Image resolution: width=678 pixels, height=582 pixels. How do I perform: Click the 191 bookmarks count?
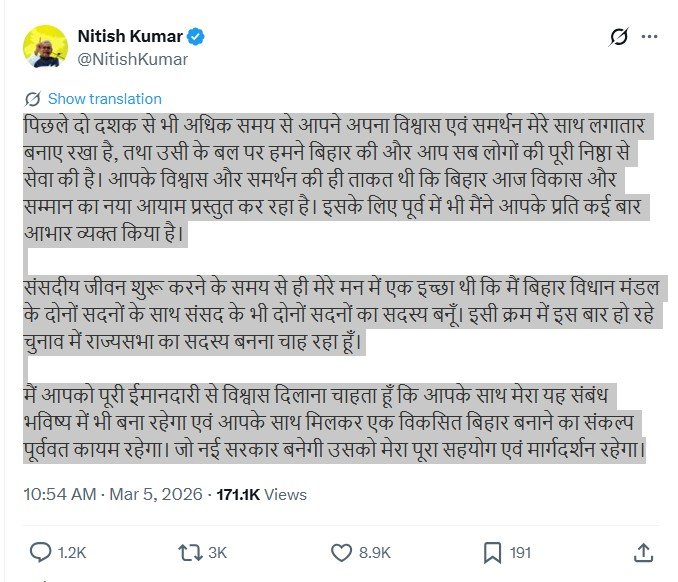(x=520, y=553)
